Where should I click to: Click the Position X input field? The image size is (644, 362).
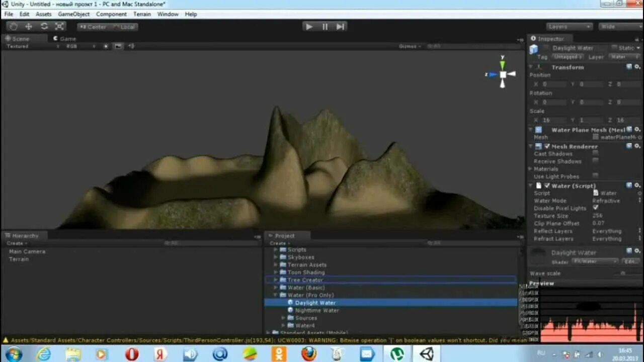pos(554,84)
